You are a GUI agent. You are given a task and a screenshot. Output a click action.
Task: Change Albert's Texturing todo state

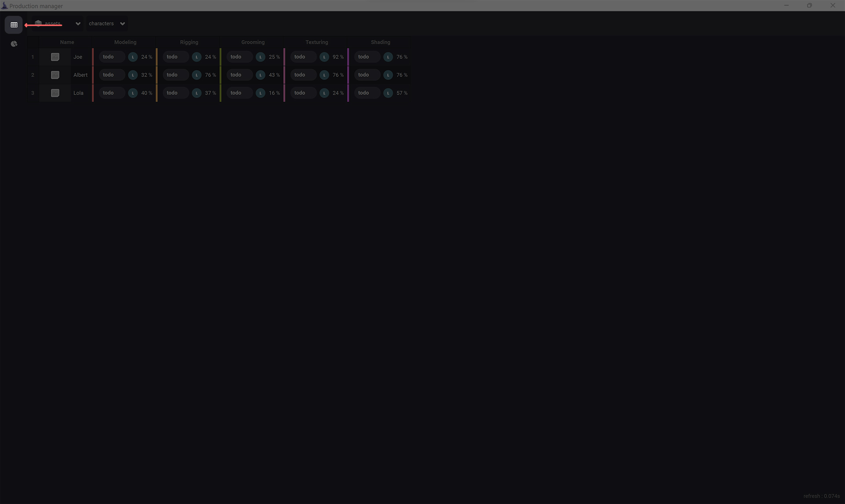pyautogui.click(x=303, y=75)
